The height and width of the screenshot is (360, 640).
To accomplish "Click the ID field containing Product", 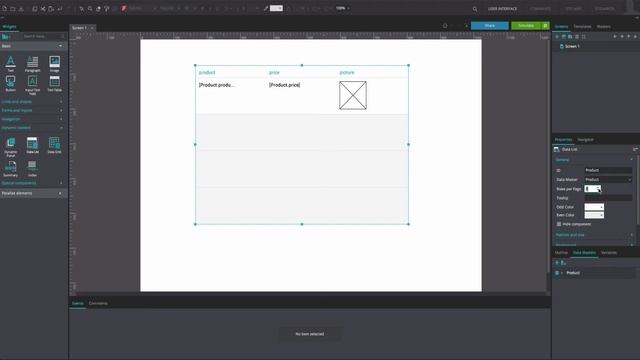I will click(x=608, y=170).
